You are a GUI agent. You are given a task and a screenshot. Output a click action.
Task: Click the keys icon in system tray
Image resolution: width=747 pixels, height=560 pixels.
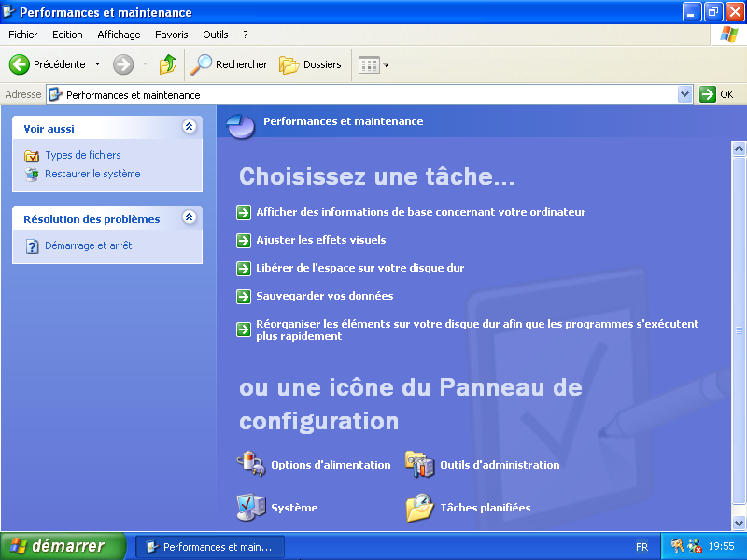click(677, 546)
